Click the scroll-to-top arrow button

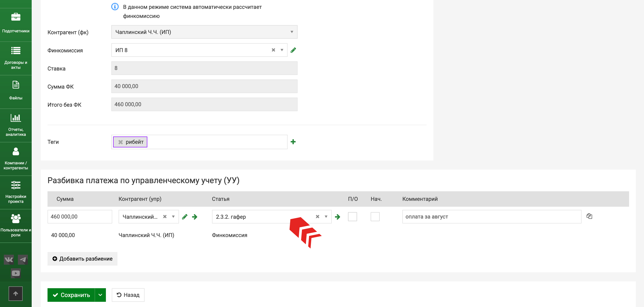(x=15, y=293)
